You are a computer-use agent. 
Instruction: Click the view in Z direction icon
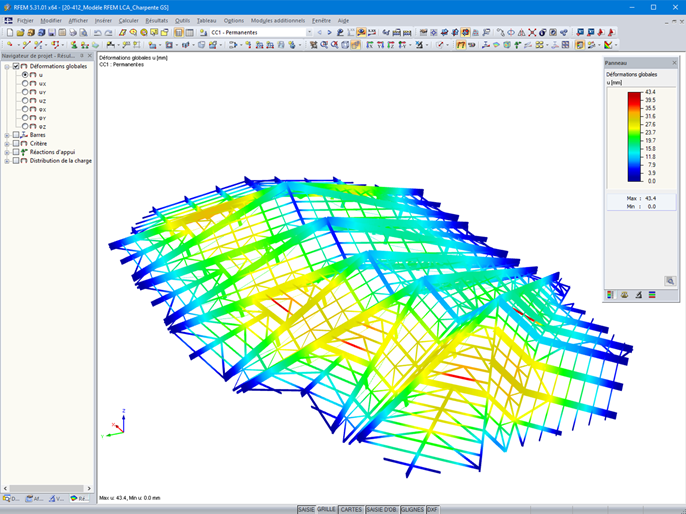(x=391, y=45)
